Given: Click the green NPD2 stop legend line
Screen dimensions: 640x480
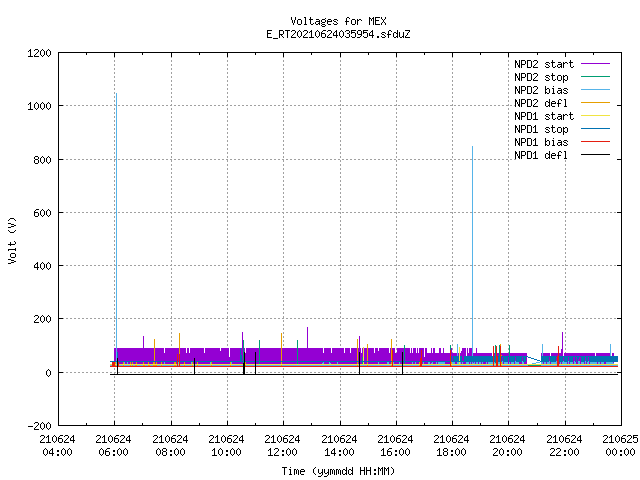Looking at the screenshot, I should click(x=595, y=76).
